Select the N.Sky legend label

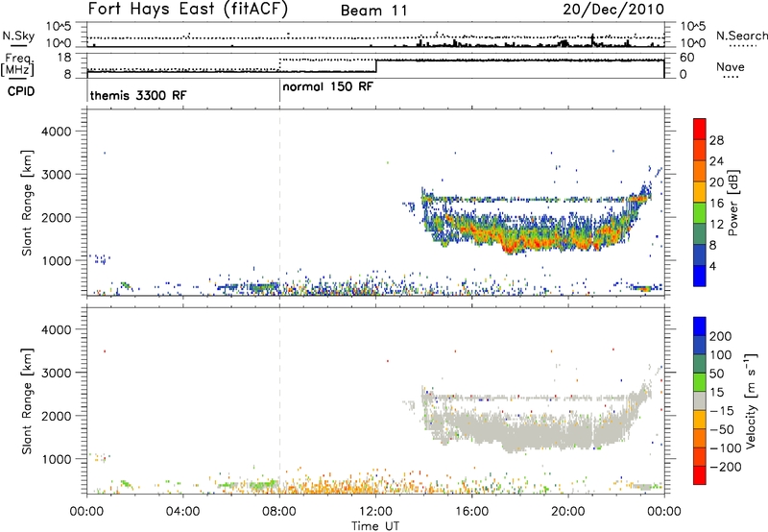tap(18, 36)
